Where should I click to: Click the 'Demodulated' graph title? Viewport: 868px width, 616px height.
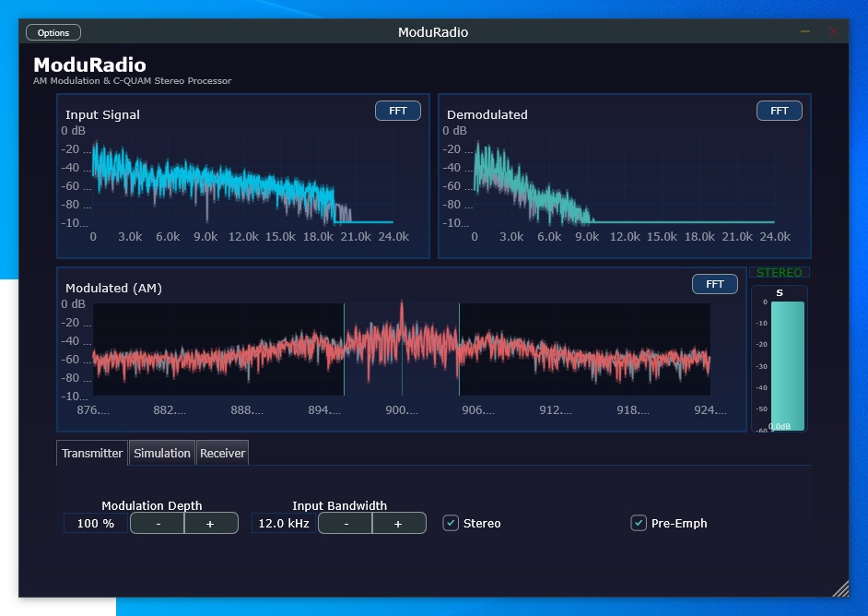(x=487, y=114)
